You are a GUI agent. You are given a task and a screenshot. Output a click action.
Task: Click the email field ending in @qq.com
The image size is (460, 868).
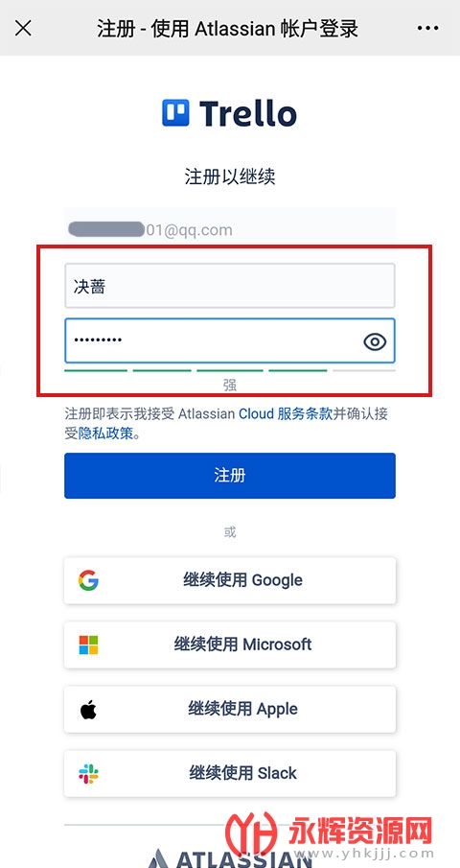click(x=229, y=230)
